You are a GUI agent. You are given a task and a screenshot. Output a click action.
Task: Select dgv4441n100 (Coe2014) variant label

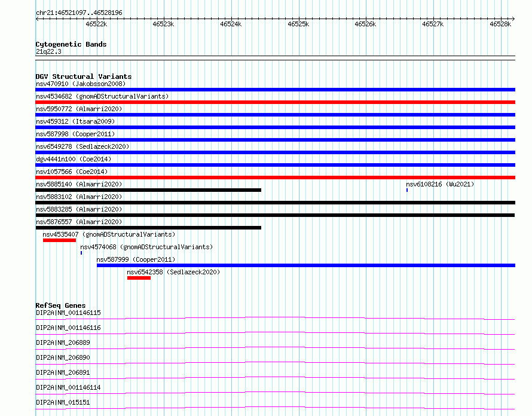[x=74, y=159]
